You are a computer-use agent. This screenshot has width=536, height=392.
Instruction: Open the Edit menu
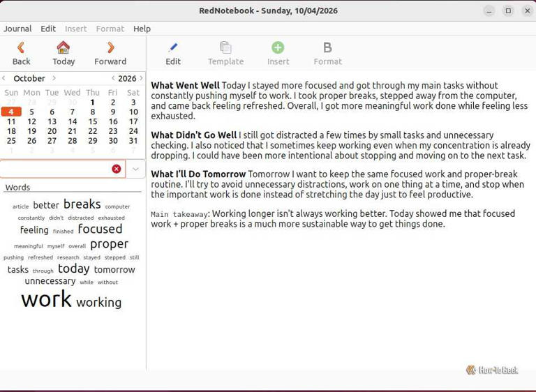click(x=48, y=29)
